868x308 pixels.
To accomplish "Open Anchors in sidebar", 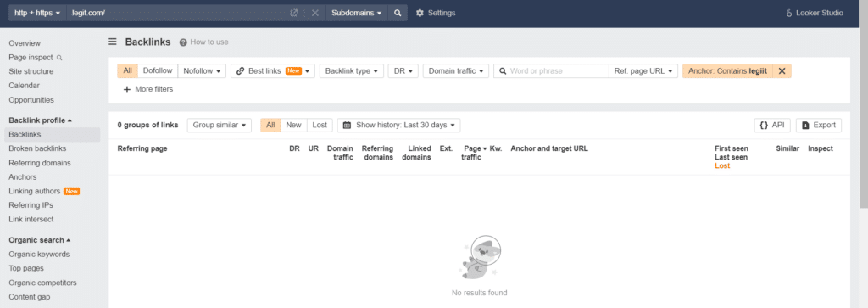I will (23, 176).
